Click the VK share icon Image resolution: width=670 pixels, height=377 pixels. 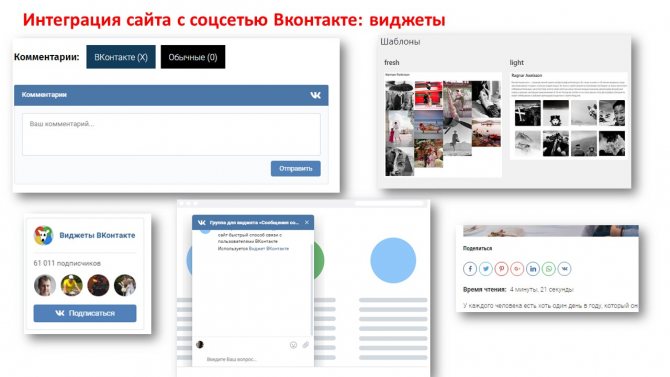(564, 268)
